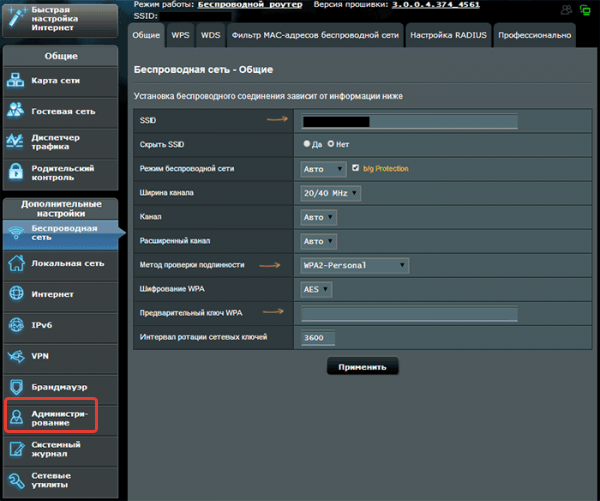Open Гостевая сеть via its icon

[x=17, y=110]
